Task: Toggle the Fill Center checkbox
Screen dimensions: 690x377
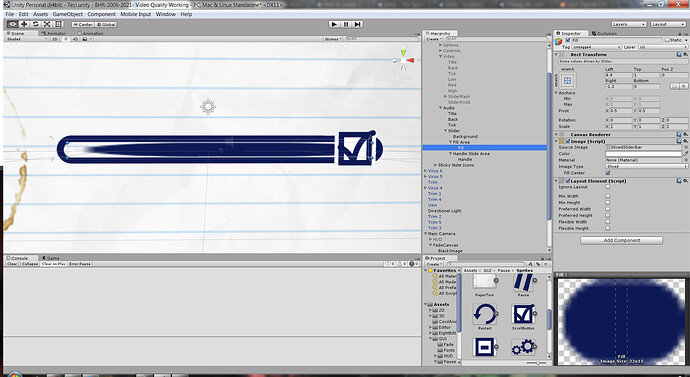Action: [608, 173]
